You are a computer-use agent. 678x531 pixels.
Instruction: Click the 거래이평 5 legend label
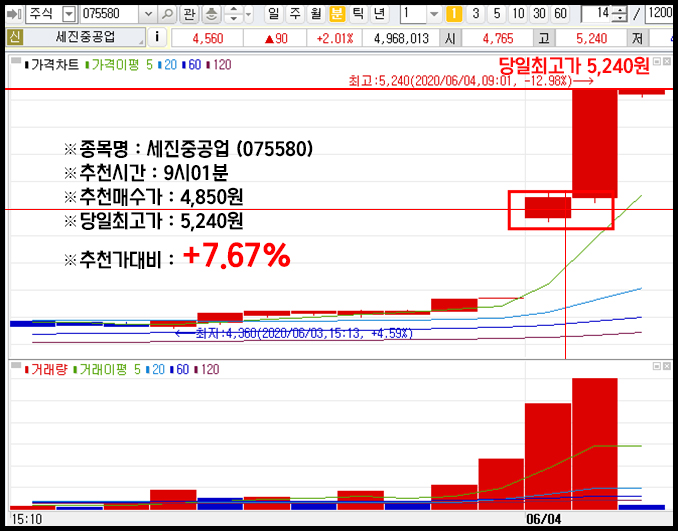coord(107,369)
